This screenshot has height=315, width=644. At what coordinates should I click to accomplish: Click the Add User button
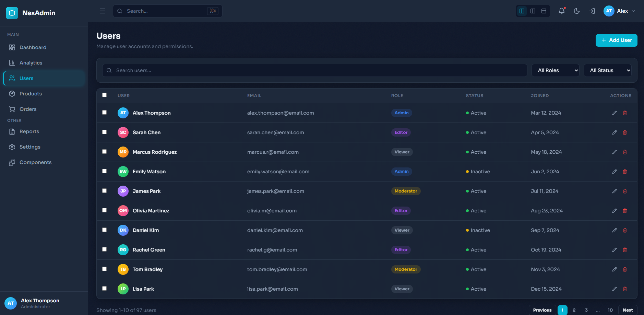[x=616, y=40]
